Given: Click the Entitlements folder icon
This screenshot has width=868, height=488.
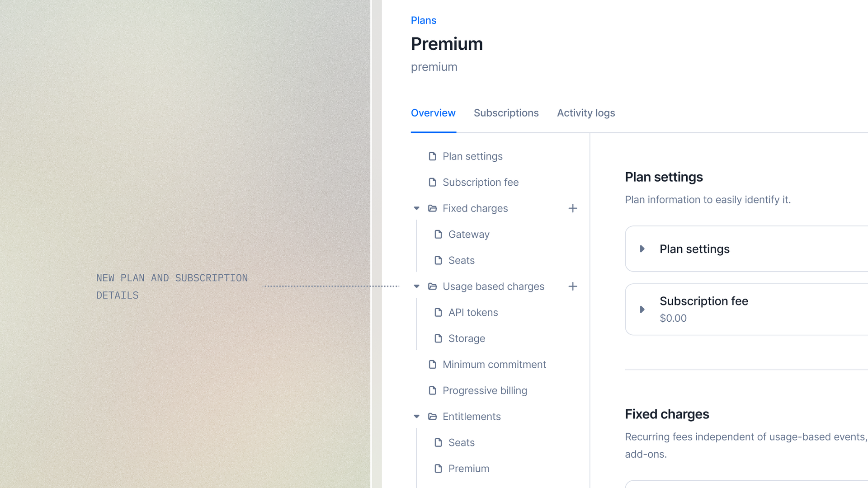Looking at the screenshot, I should pos(432,417).
